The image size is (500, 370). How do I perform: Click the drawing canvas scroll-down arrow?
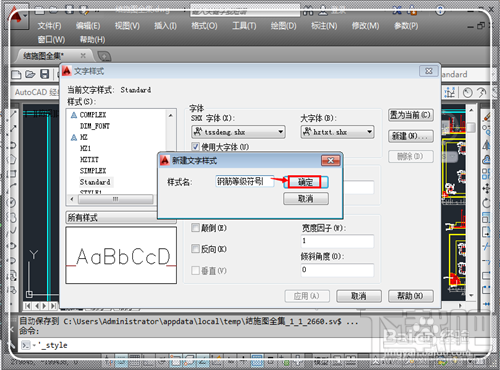(x=471, y=295)
